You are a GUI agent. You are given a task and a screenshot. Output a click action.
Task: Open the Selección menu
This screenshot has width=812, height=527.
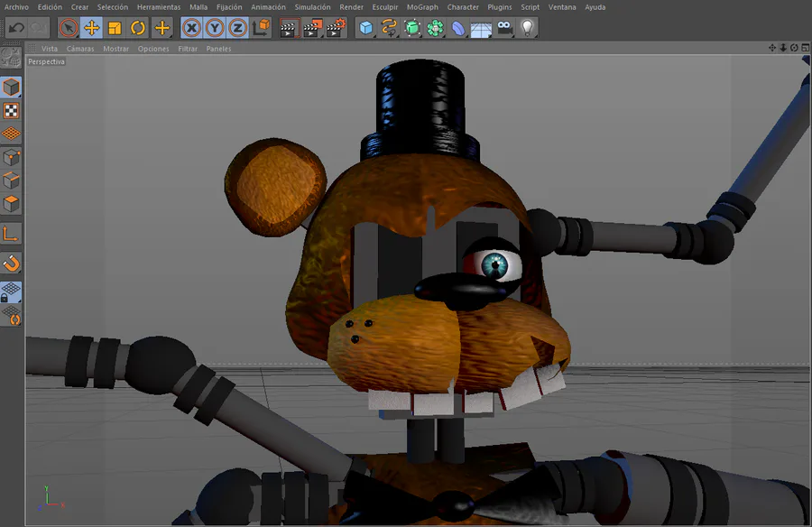pos(113,7)
